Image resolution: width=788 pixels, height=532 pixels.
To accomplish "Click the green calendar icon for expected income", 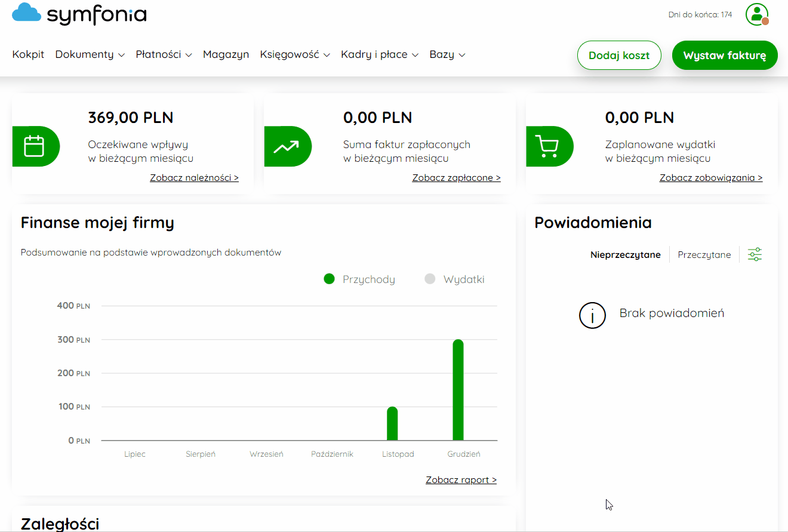I will pyautogui.click(x=35, y=146).
